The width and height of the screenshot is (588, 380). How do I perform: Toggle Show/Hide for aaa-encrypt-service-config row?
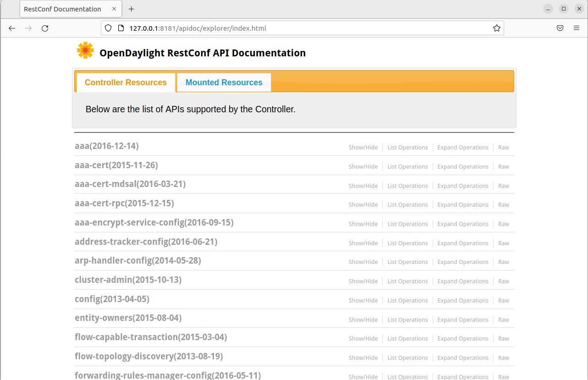(363, 224)
